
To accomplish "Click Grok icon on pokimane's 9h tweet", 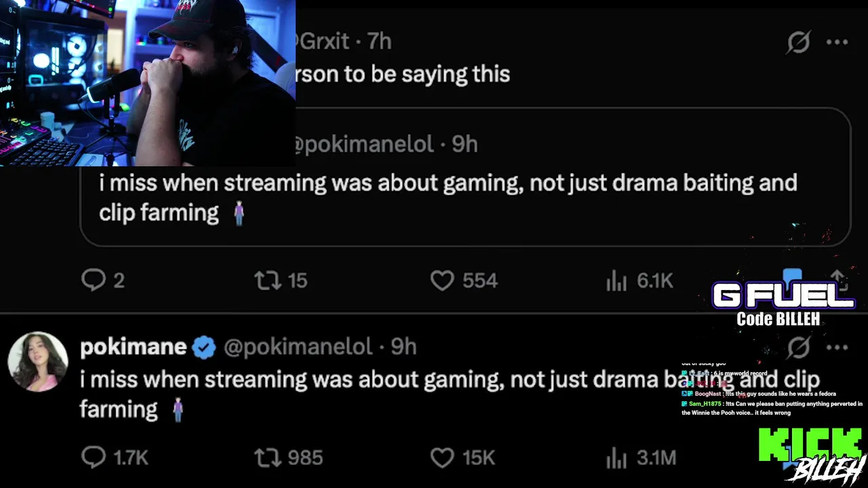I will [799, 348].
